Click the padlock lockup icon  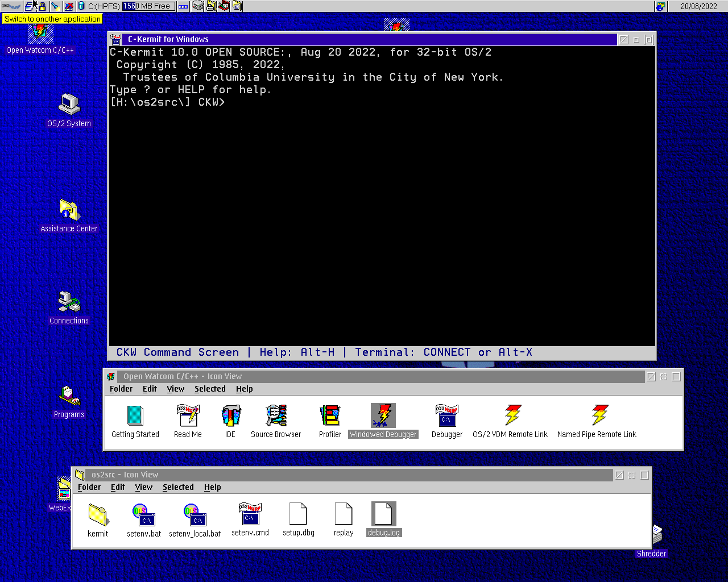point(42,6)
